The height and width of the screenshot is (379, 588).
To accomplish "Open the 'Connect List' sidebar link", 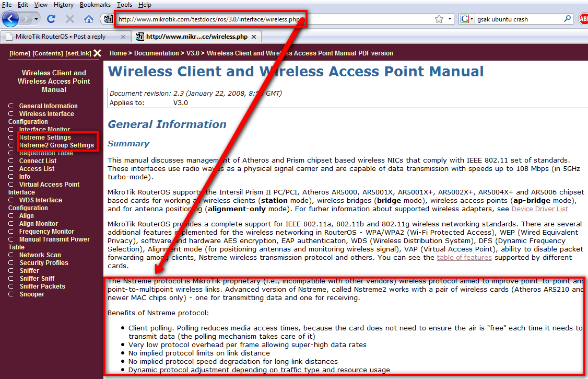I will coord(38,161).
